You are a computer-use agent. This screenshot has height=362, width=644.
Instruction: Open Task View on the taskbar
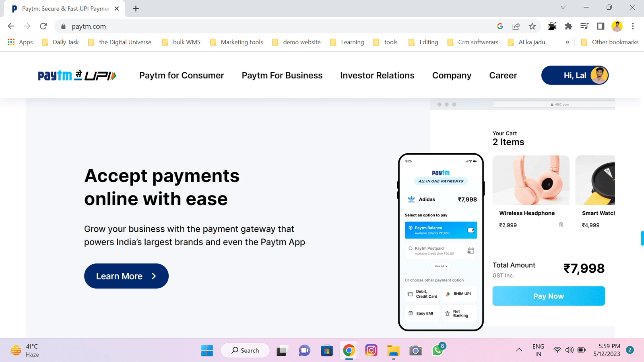pos(282,350)
